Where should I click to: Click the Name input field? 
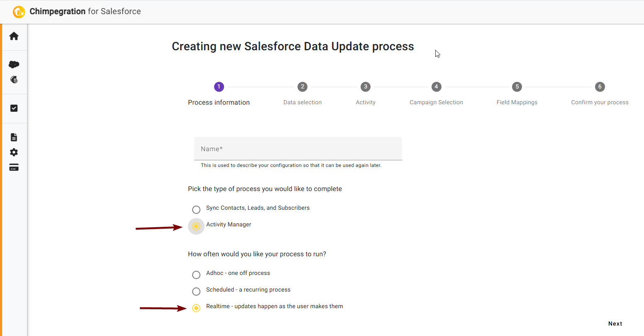298,149
